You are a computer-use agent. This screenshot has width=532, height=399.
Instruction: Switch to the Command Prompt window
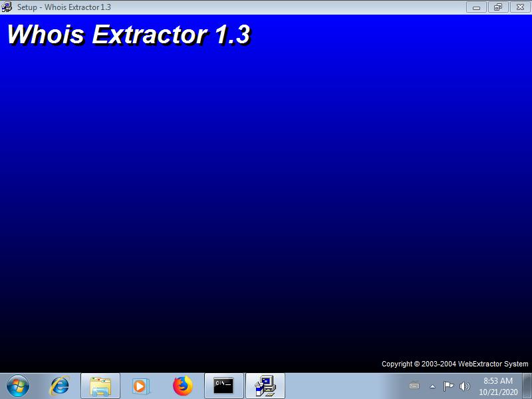click(224, 386)
